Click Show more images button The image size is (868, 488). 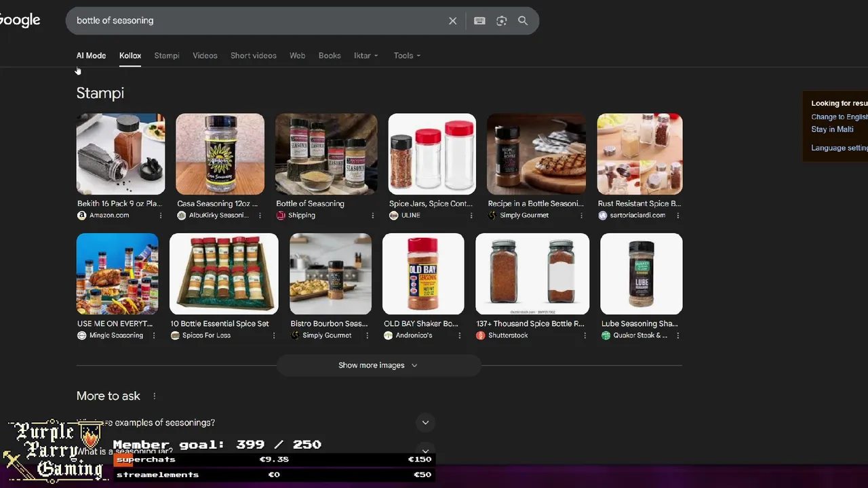pos(378,365)
